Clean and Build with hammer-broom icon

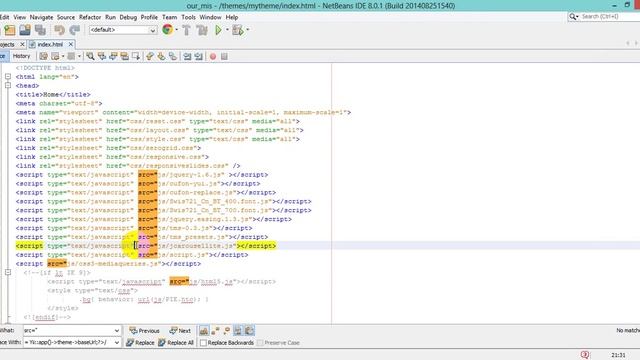[x=202, y=30]
